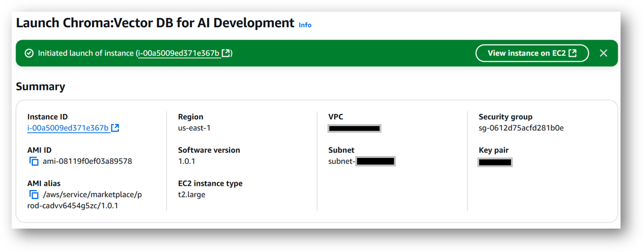Click the redacted Key pair value
The width and height of the screenshot is (644, 252).
pos(495,162)
